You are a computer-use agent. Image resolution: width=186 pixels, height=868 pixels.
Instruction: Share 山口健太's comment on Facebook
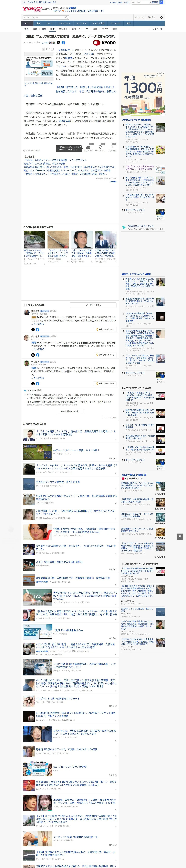click(x=38, y=355)
